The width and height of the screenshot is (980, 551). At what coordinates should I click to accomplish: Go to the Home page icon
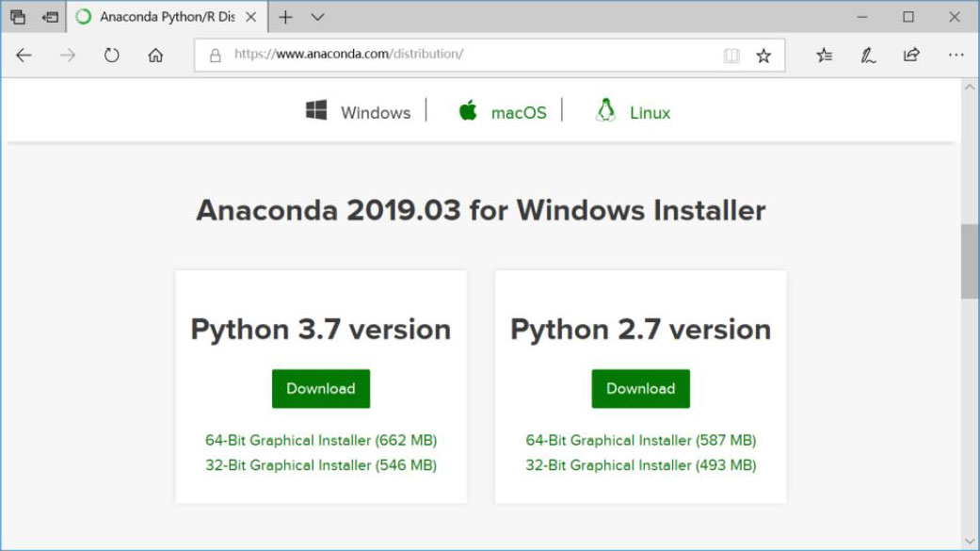(x=155, y=56)
